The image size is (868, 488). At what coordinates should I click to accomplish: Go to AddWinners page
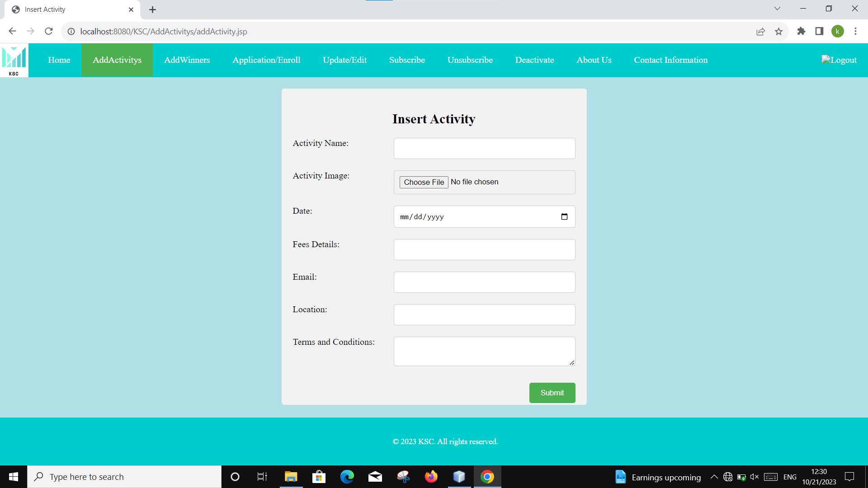pyautogui.click(x=187, y=60)
